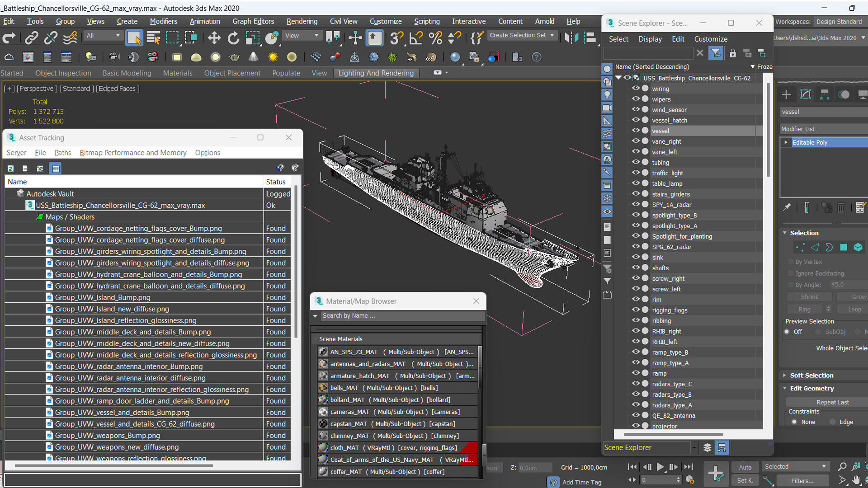Click the Shrink selection button
Viewport: 868px width, 488px height.
coord(809,297)
